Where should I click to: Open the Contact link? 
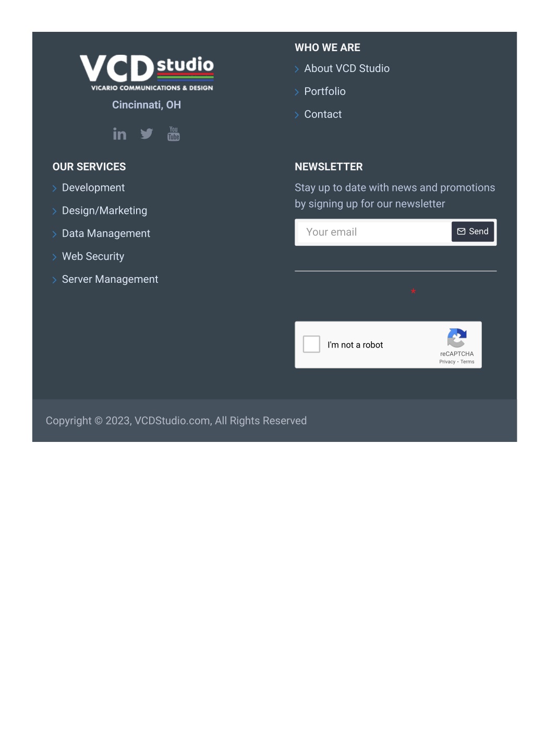[323, 114]
